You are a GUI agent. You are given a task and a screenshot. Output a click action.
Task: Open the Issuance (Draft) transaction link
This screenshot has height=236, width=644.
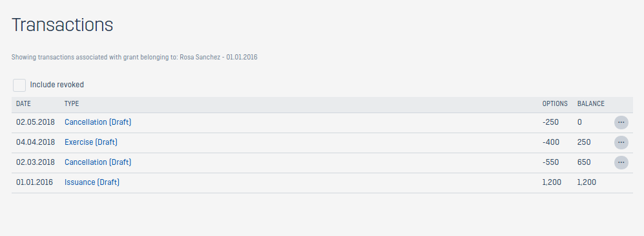click(x=92, y=182)
